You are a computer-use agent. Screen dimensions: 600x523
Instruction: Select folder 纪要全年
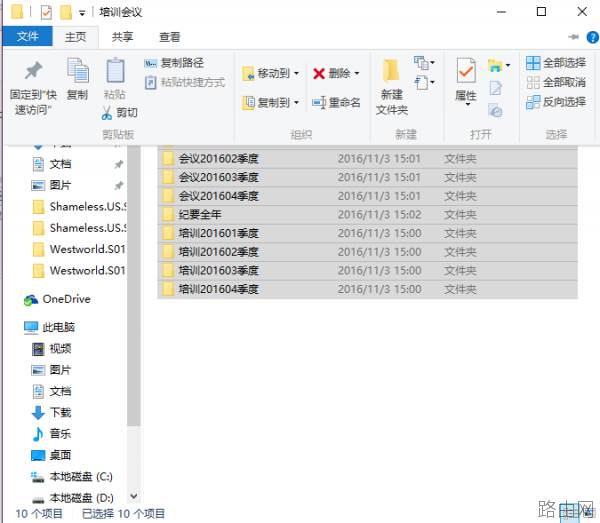[367, 215]
